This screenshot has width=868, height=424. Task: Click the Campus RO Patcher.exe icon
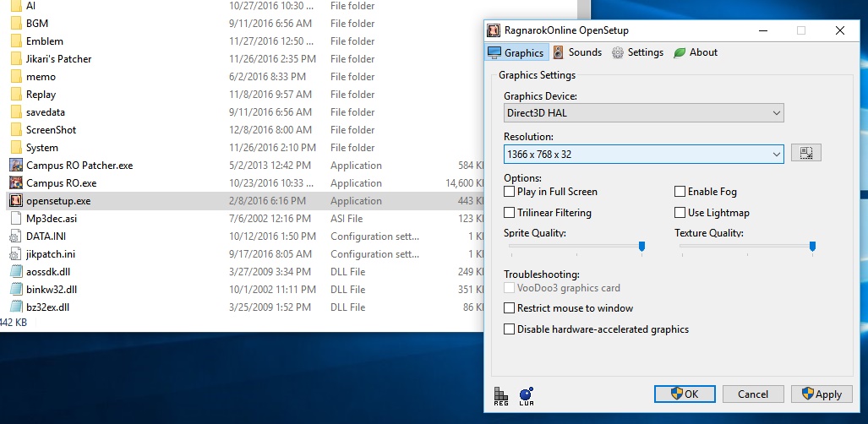[16, 166]
